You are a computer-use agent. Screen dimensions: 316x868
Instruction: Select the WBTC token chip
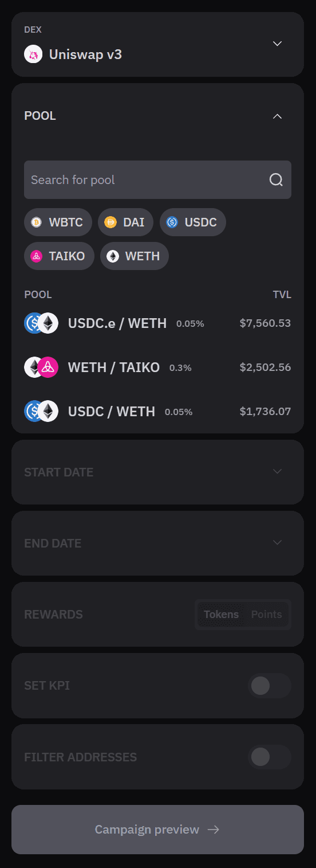click(58, 222)
